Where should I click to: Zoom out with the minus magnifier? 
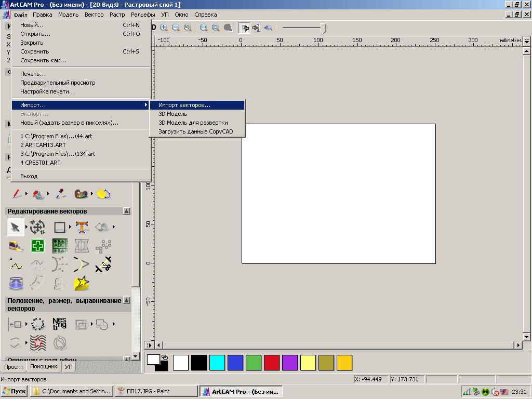point(176,28)
